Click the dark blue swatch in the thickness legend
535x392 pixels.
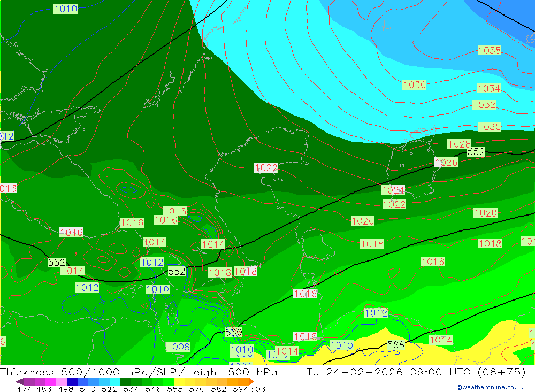coord(72,381)
